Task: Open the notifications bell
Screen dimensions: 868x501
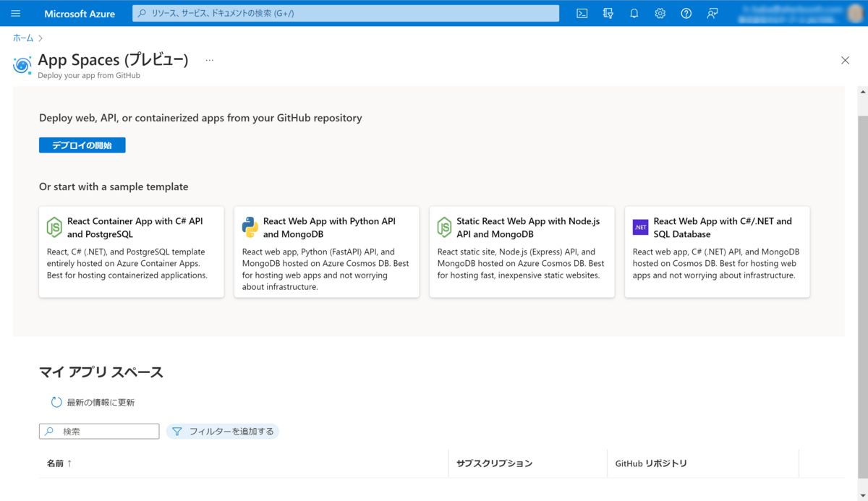Action: [634, 12]
